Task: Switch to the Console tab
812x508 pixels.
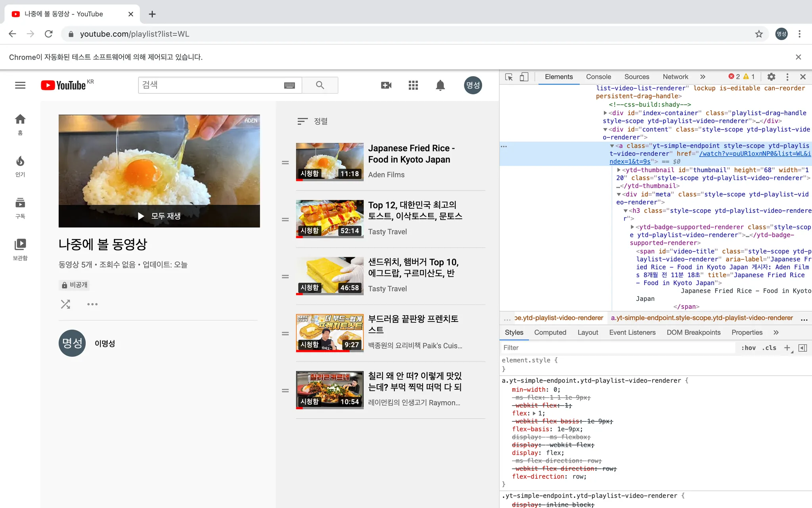Action: (x=598, y=77)
